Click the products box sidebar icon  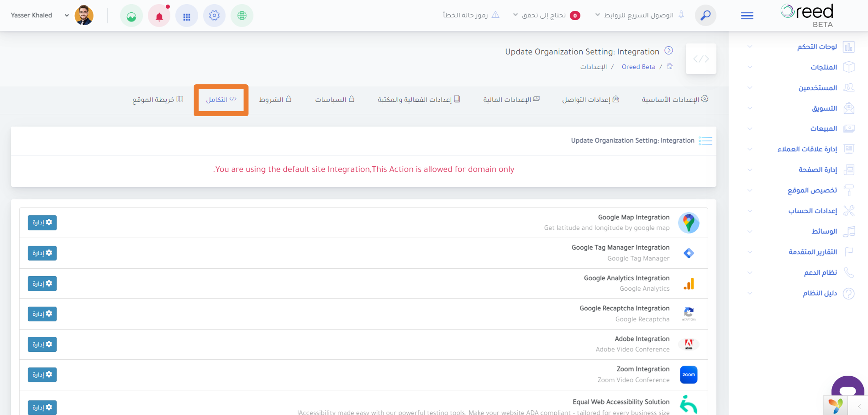(849, 67)
